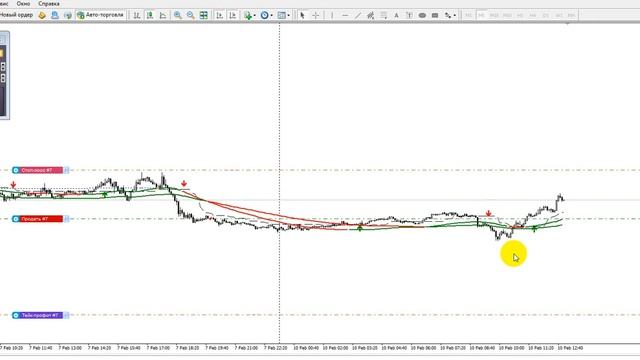Tile chart windows with grid icon
This screenshot has width=640, height=360.
tap(204, 15)
